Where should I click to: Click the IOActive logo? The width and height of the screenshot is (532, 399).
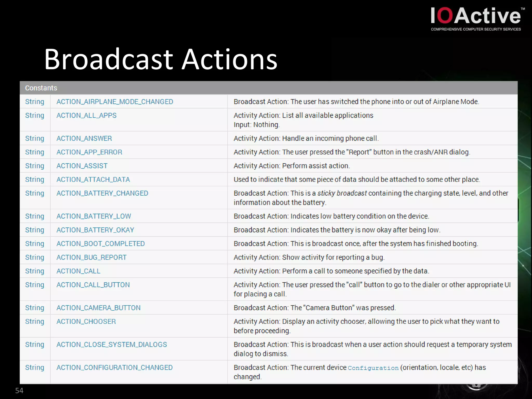(x=477, y=19)
